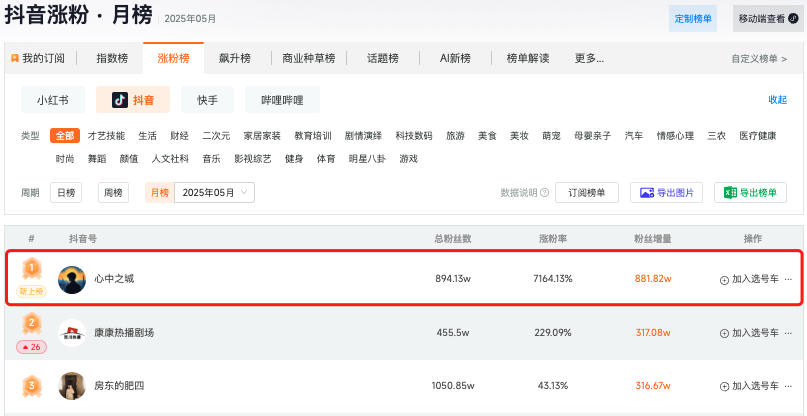Filter by 美食 category
Screen dimensions: 807x416
coord(487,136)
